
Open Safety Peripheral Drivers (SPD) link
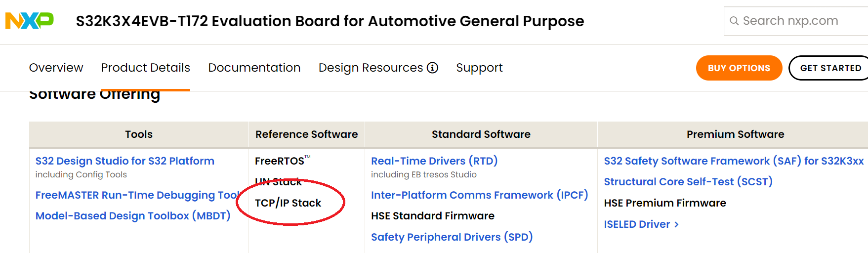point(452,237)
